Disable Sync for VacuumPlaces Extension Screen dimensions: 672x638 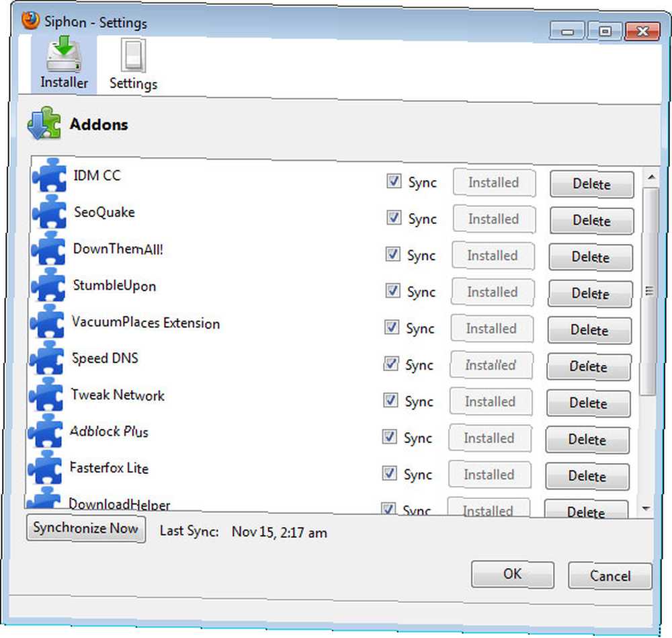(x=391, y=327)
